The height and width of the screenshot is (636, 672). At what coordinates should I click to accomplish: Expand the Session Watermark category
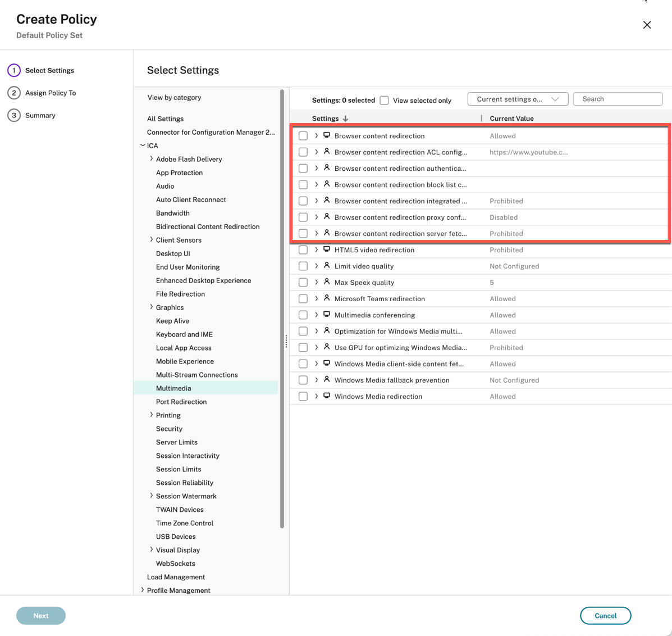pos(151,496)
